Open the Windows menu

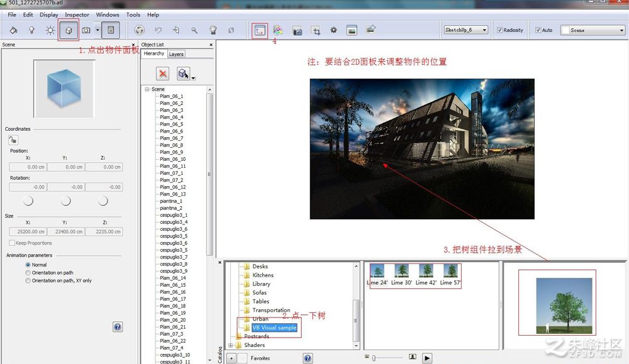108,15
